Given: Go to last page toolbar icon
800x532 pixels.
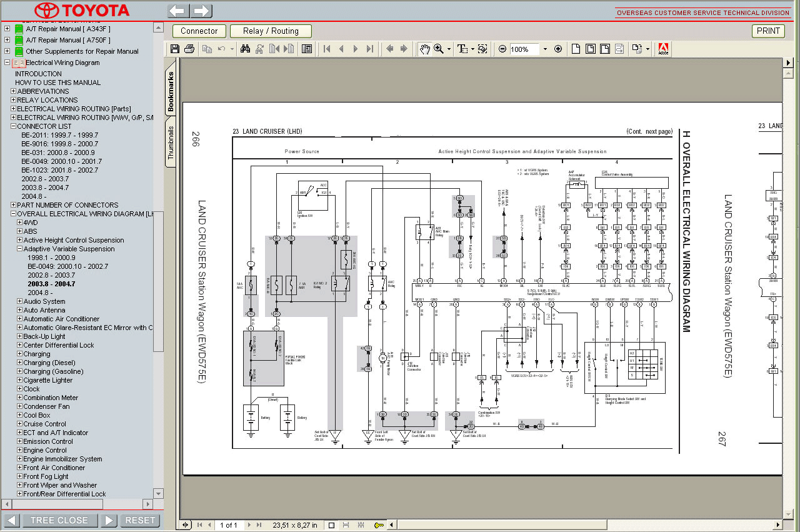Looking at the screenshot, I should click(370, 49).
